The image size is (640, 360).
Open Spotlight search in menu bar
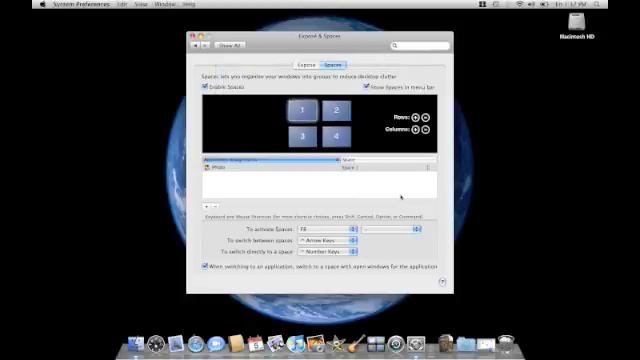pos(597,4)
